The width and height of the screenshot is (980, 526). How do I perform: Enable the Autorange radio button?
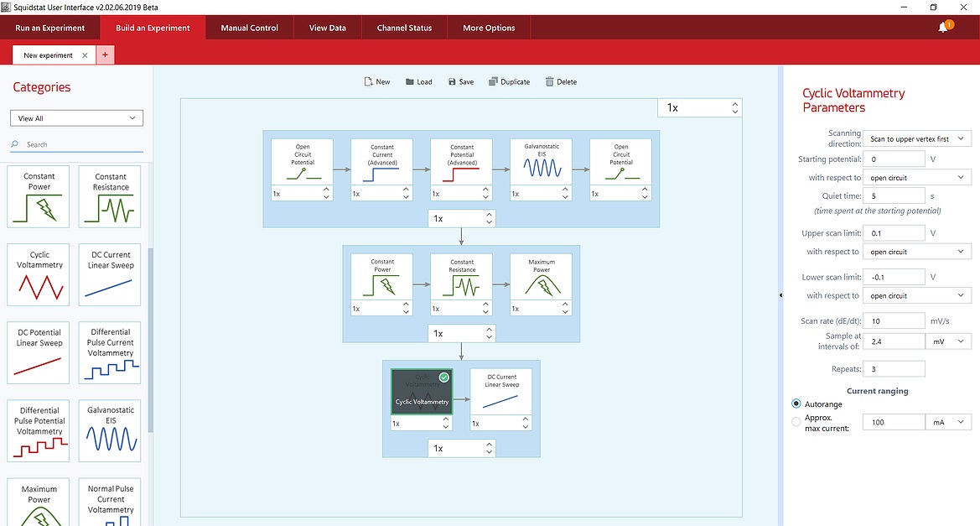pyautogui.click(x=796, y=404)
